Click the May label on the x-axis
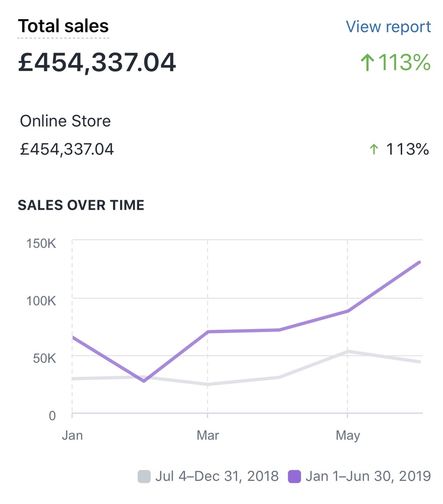 pyautogui.click(x=348, y=435)
